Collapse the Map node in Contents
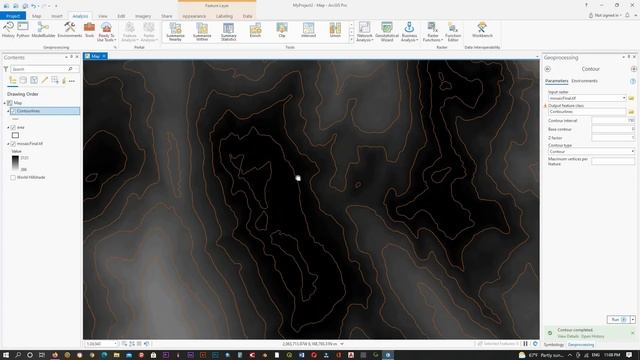This screenshot has height=360, width=640. (5, 103)
